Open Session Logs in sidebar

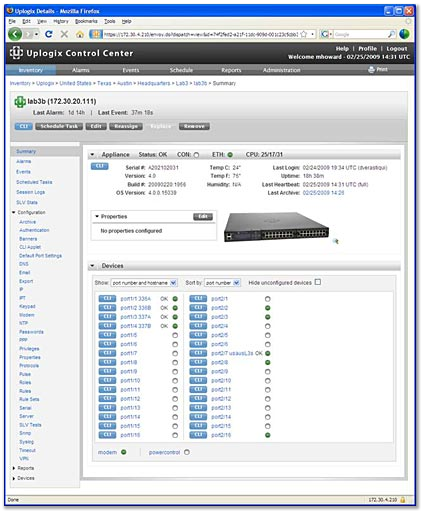click(x=30, y=192)
